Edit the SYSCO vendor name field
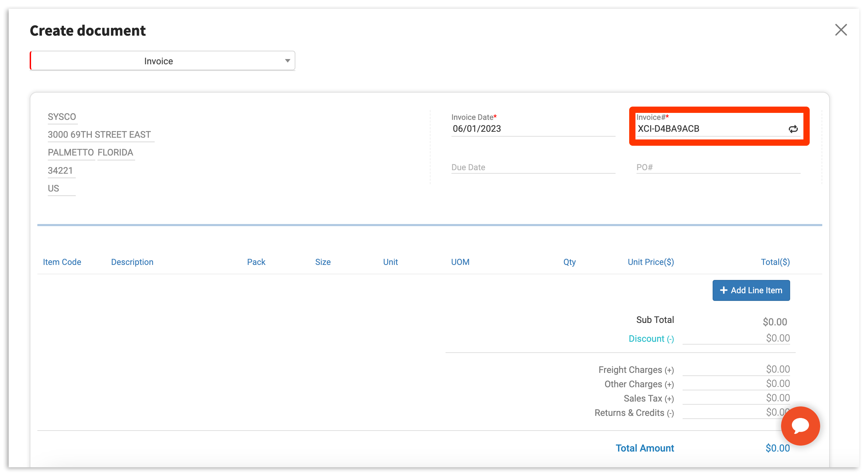Image resolution: width=868 pixels, height=476 pixels. pos(62,117)
